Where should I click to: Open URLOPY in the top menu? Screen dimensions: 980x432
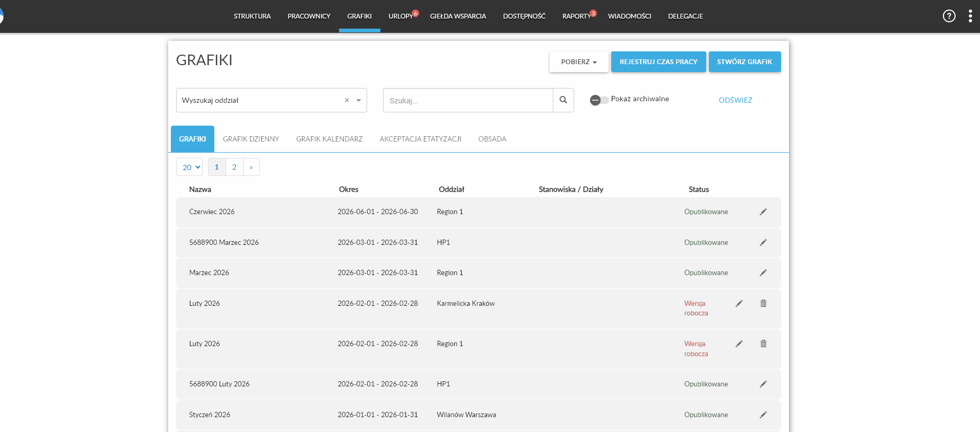click(401, 16)
